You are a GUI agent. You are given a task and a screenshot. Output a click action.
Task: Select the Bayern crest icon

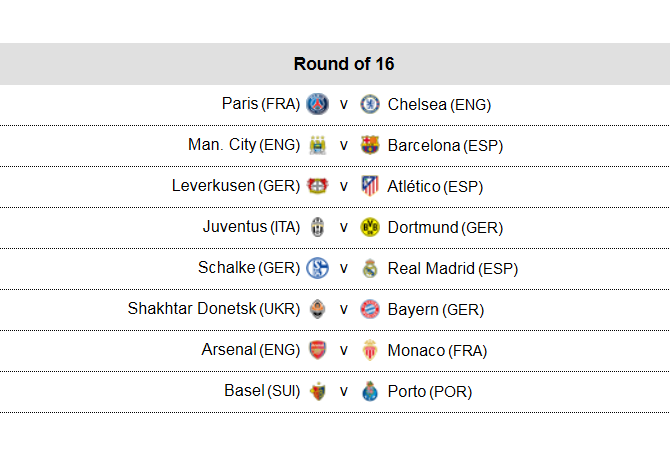click(x=370, y=309)
